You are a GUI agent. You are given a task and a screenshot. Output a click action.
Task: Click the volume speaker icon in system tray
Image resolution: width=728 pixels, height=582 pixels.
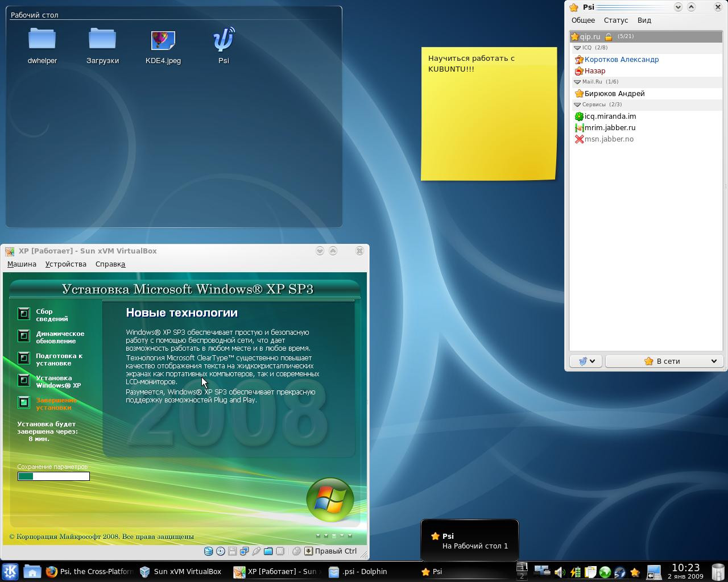(x=560, y=572)
